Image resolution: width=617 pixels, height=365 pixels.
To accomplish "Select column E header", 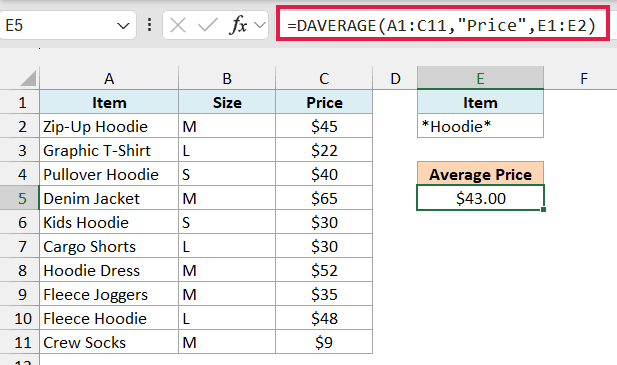I will click(x=480, y=78).
